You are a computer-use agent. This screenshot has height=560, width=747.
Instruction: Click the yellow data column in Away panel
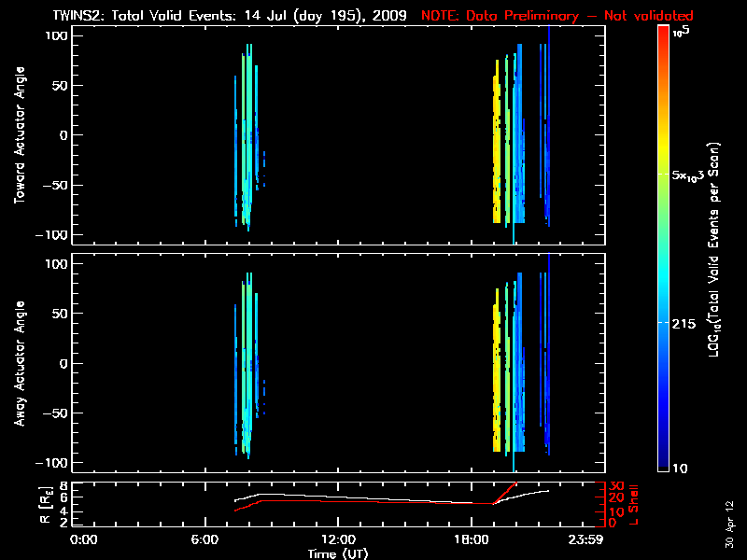497,378
